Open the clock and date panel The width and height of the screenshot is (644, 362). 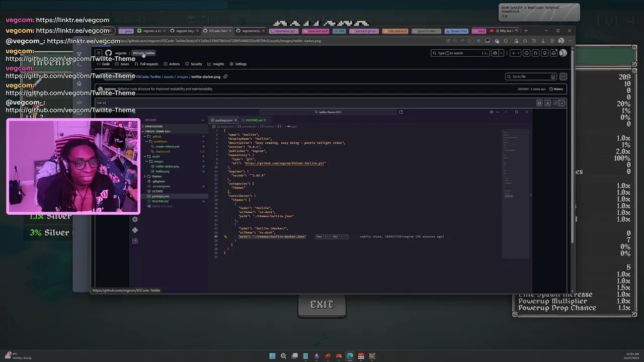(x=631, y=356)
